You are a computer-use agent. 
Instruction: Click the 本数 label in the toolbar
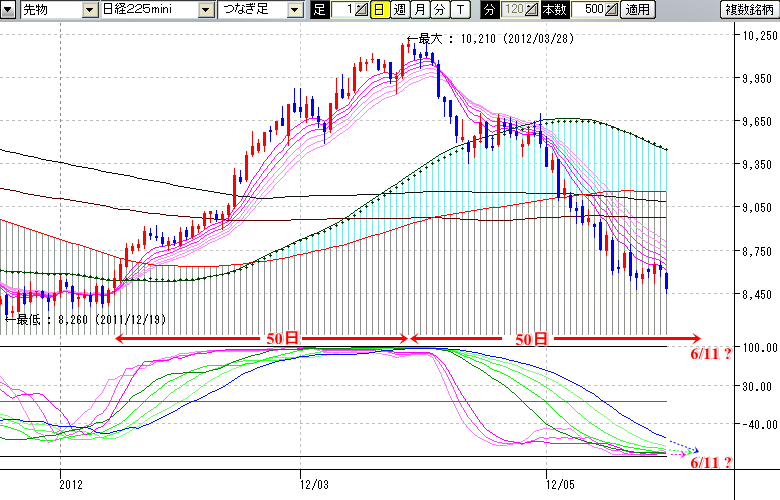tap(554, 9)
